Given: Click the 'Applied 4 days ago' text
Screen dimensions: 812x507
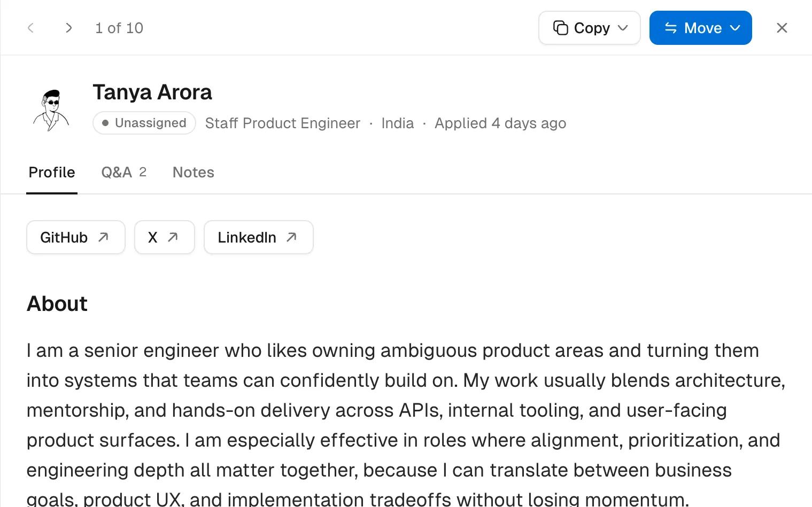Looking at the screenshot, I should [500, 123].
